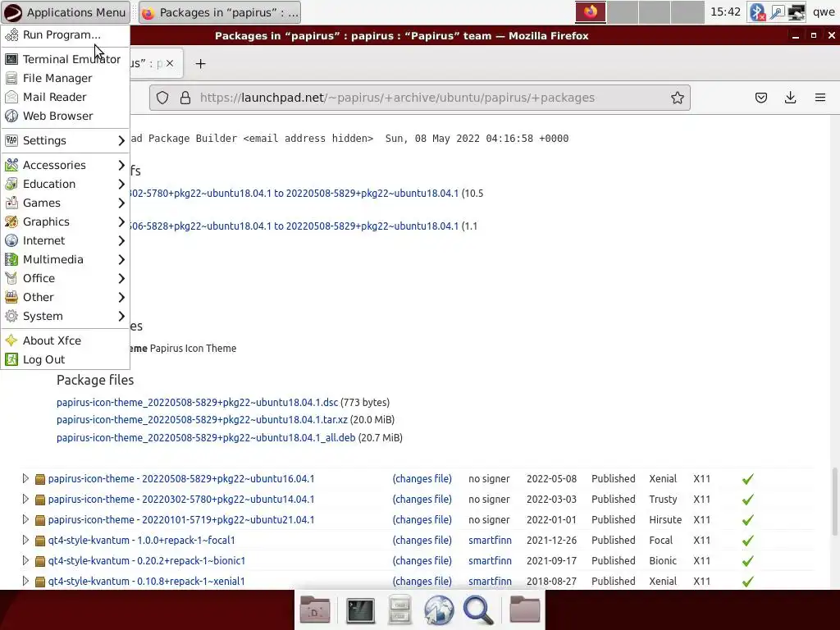Image resolution: width=840 pixels, height=630 pixels.
Task: Click the Settings menu icon
Action: click(x=11, y=140)
